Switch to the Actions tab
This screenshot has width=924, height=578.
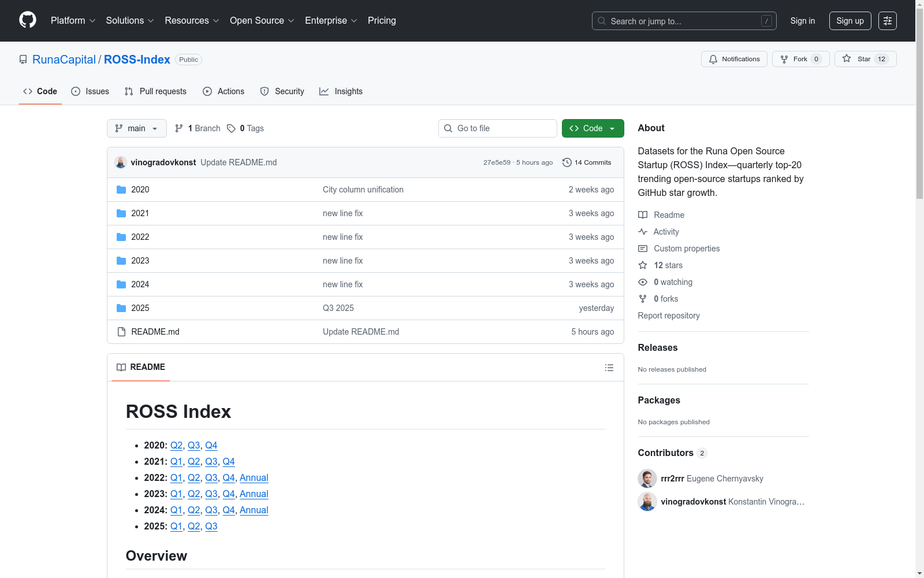[223, 91]
